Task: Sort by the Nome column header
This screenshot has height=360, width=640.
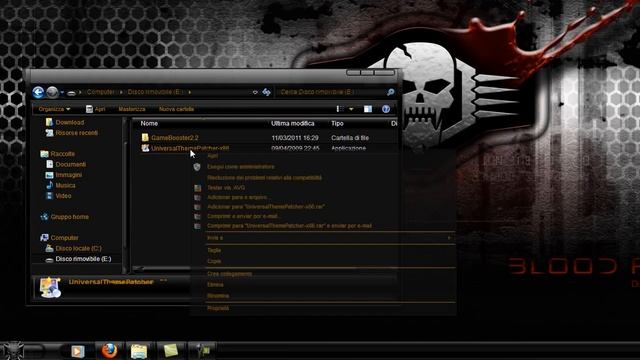Action: [149, 123]
